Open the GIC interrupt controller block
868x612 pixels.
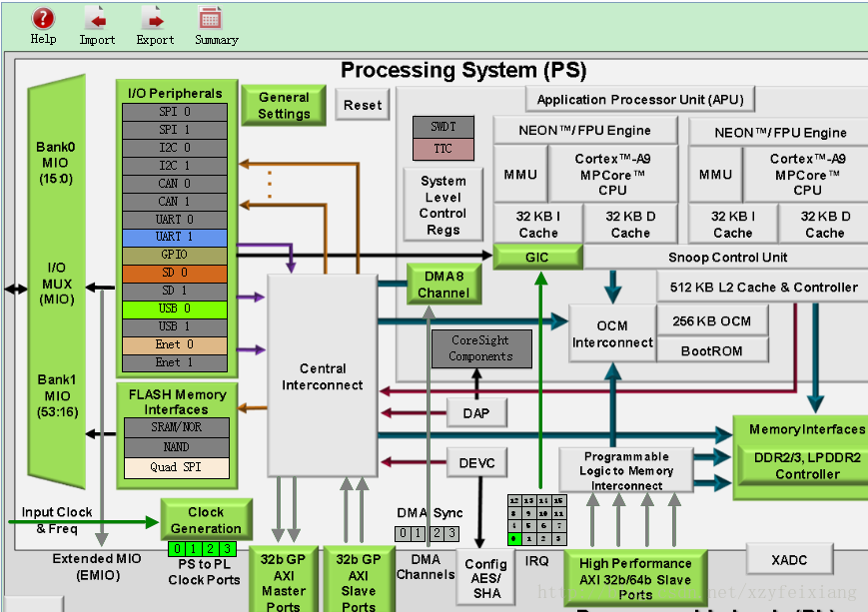[x=537, y=257]
